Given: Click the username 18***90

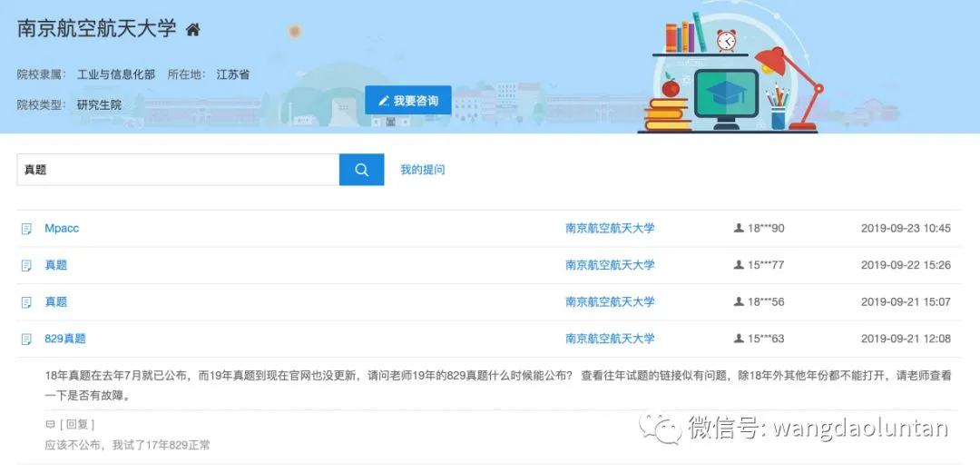Looking at the screenshot, I should point(766,229).
